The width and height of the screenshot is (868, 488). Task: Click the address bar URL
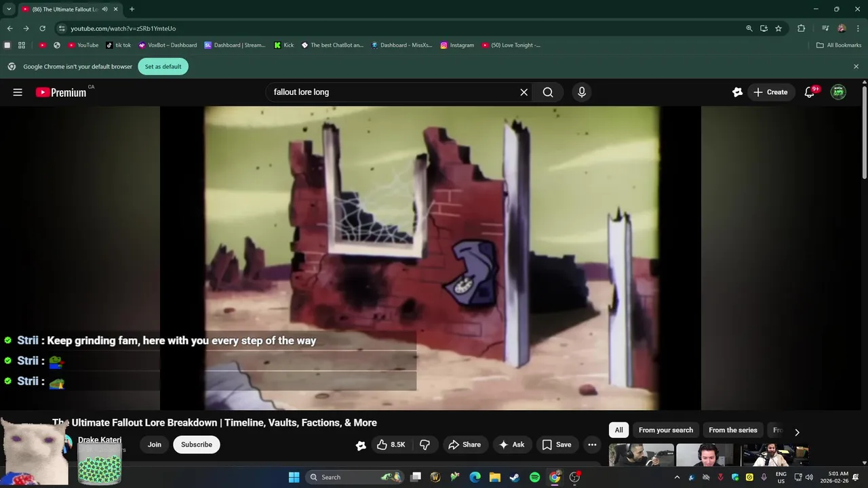tap(123, 28)
